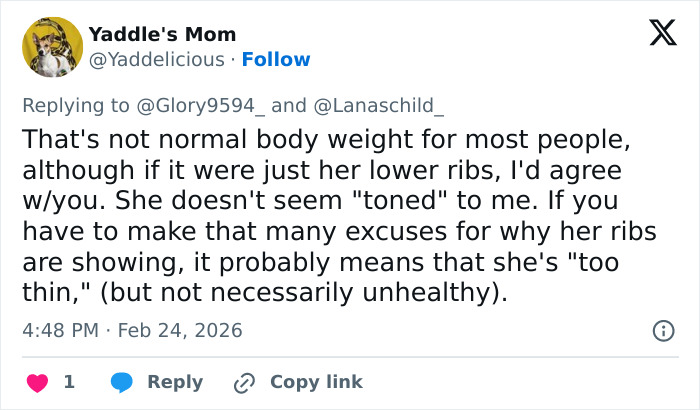Open the @Lanaschild_ mention
The width and height of the screenshot is (700, 410).
[x=378, y=106]
